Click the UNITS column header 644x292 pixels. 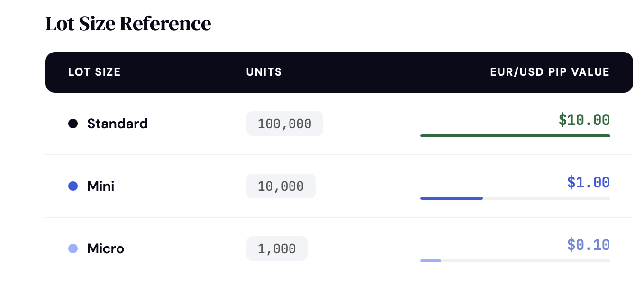point(264,72)
